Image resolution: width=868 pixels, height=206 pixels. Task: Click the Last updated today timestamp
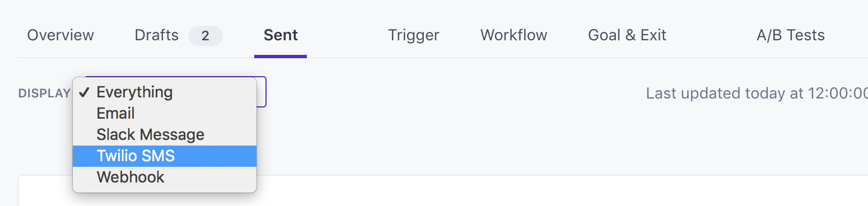(x=757, y=93)
